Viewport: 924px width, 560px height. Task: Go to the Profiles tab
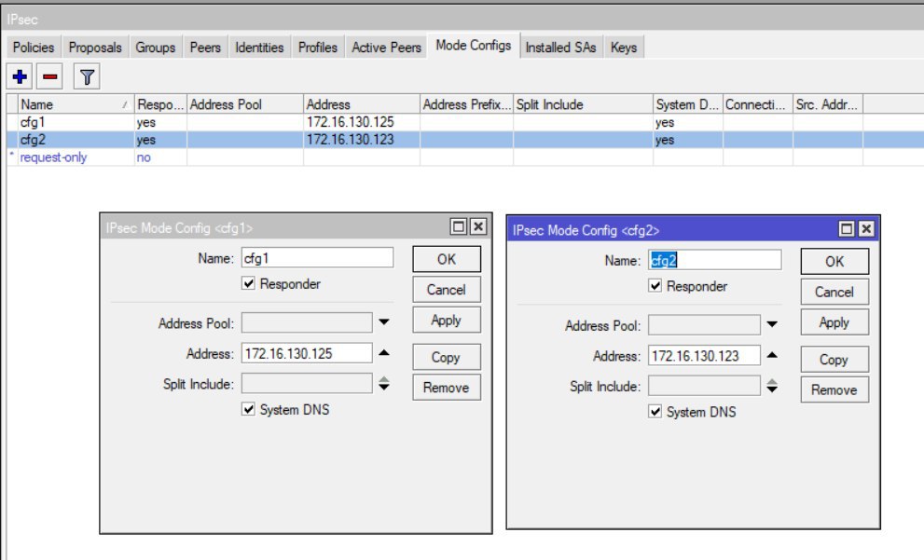[x=318, y=48]
